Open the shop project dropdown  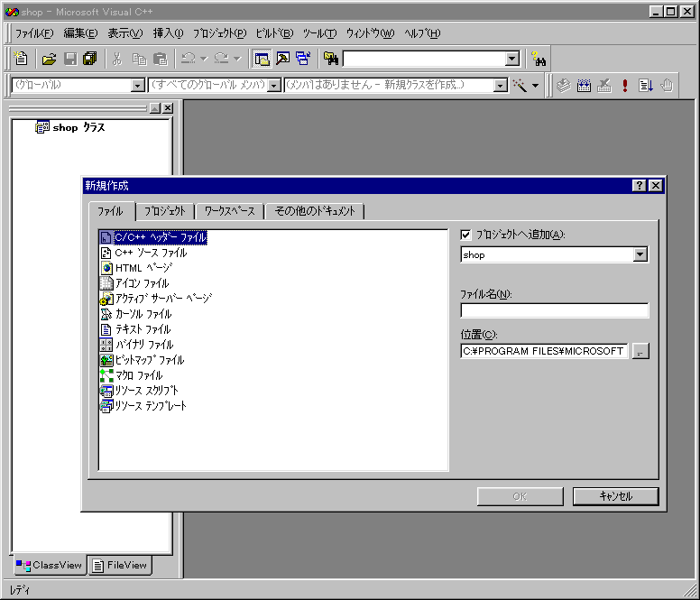click(x=640, y=254)
